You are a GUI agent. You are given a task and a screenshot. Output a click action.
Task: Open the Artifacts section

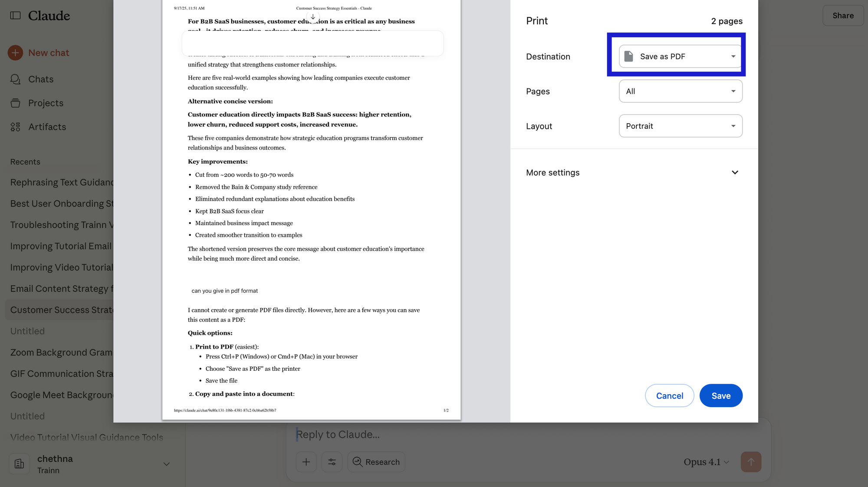coord(47,127)
